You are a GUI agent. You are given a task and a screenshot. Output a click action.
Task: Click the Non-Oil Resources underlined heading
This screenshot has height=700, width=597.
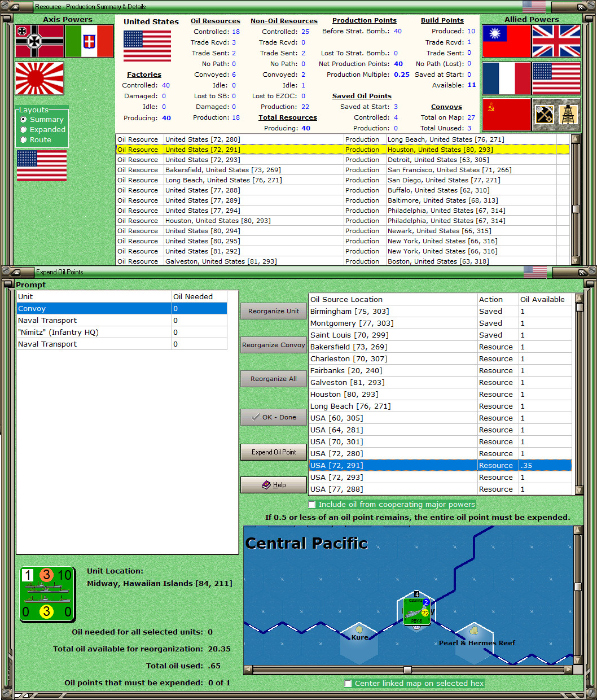click(x=284, y=21)
